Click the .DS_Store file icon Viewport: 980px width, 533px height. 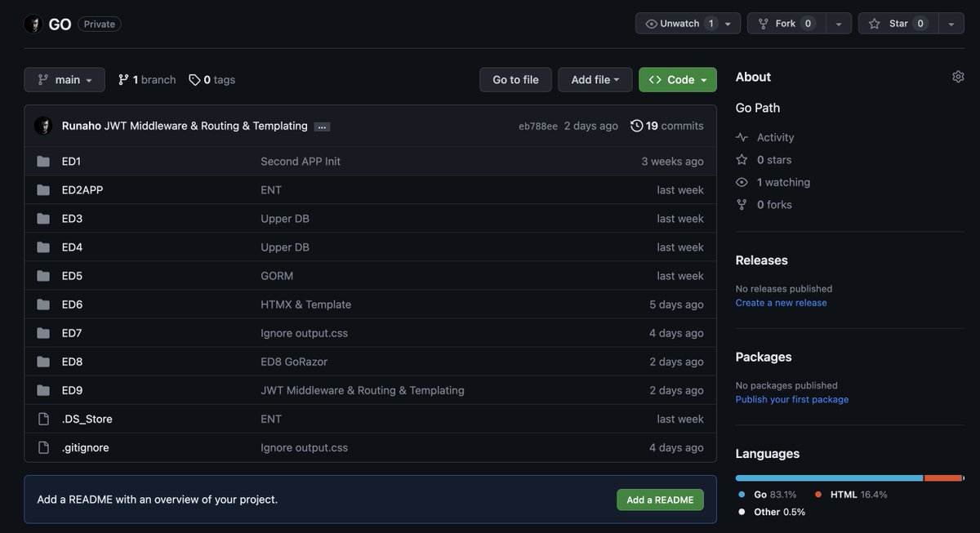tap(43, 419)
